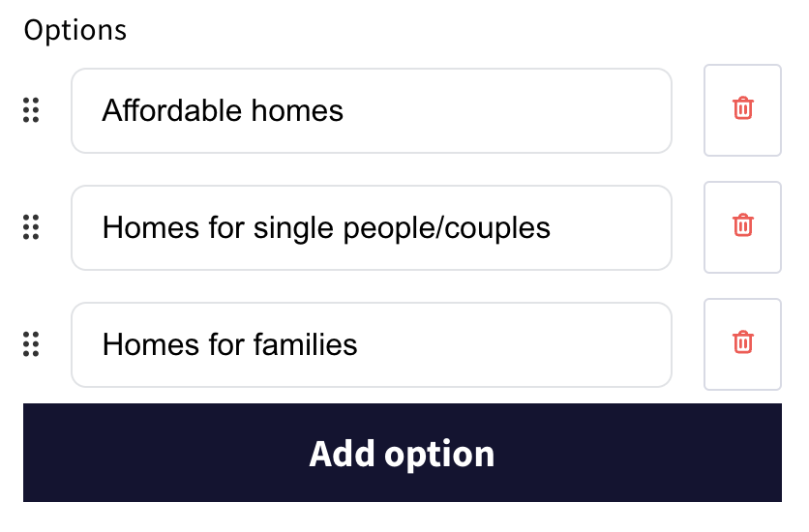Image resolution: width=809 pixels, height=532 pixels.
Task: Grab drag handle next to "Affordable homes"
Action: click(x=31, y=110)
